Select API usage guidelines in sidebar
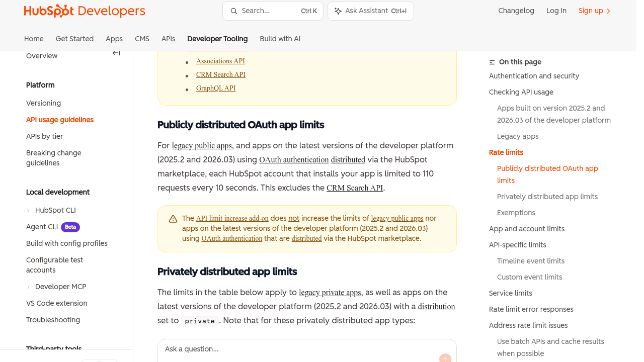 [x=60, y=120]
